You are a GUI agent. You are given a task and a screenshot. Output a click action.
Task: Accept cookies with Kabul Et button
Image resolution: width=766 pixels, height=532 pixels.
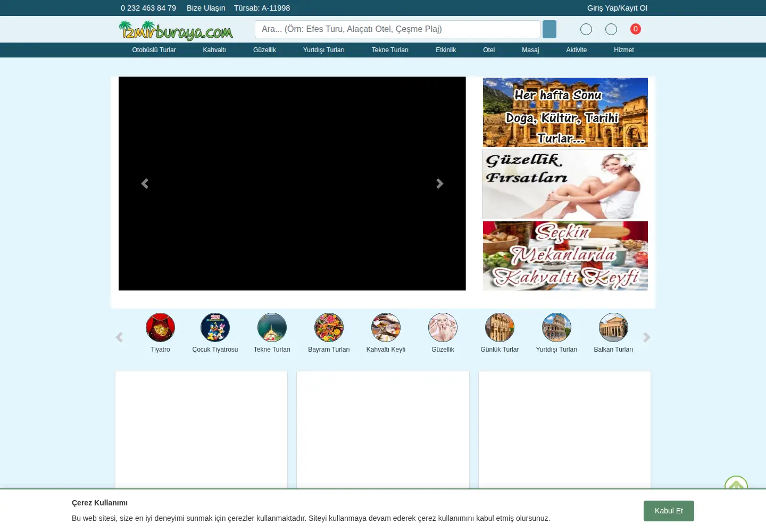(x=669, y=511)
